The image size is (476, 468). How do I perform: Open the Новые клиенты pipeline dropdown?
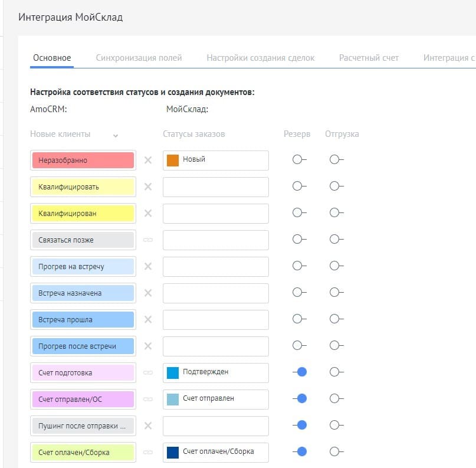tap(74, 134)
